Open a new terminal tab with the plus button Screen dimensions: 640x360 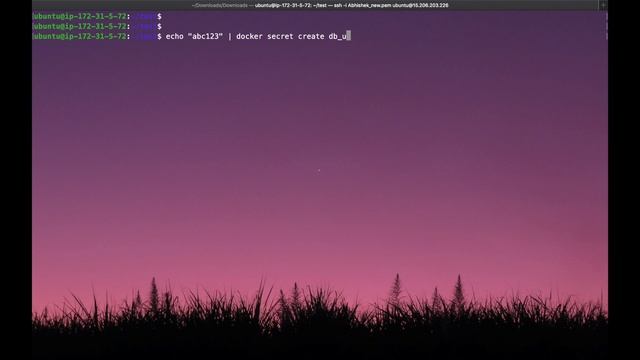point(603,5)
